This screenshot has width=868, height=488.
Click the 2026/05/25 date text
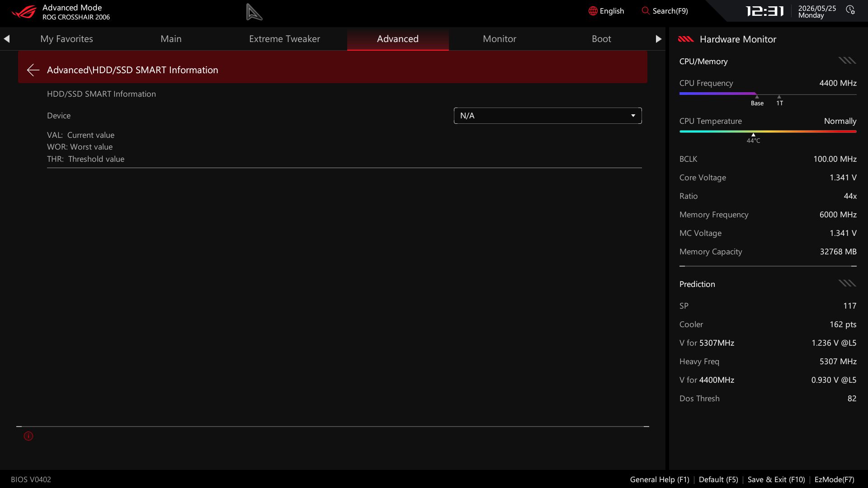pyautogui.click(x=817, y=8)
